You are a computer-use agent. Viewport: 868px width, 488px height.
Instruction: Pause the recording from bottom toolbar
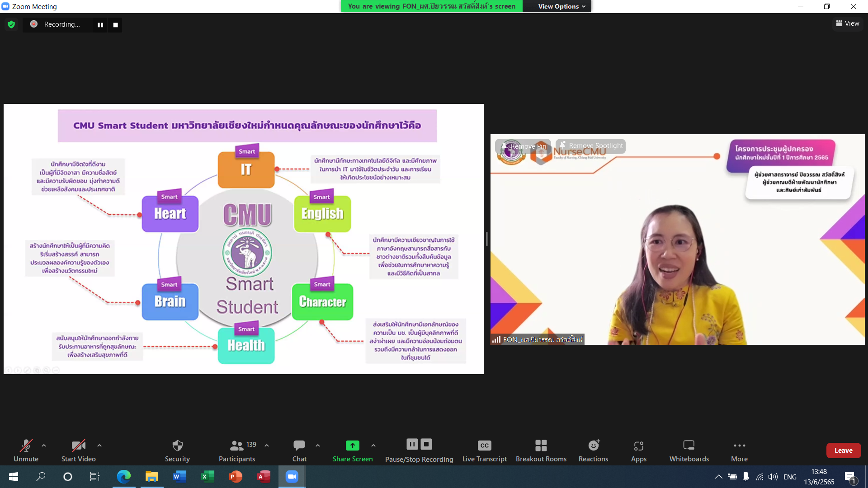click(x=412, y=444)
